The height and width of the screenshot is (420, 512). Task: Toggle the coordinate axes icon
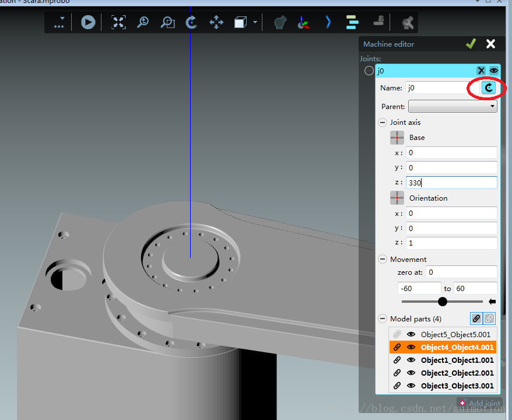point(304,23)
